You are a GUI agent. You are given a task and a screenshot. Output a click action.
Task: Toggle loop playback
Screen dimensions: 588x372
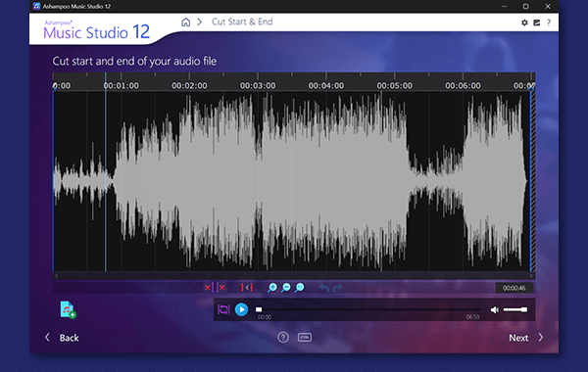tap(223, 309)
